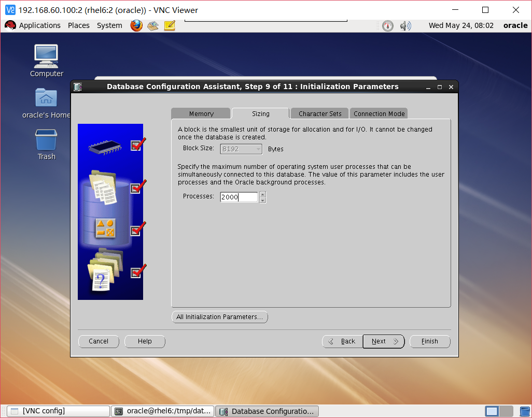532x418 pixels.
Task: Open the Computer icon on desktop
Action: pos(46,54)
